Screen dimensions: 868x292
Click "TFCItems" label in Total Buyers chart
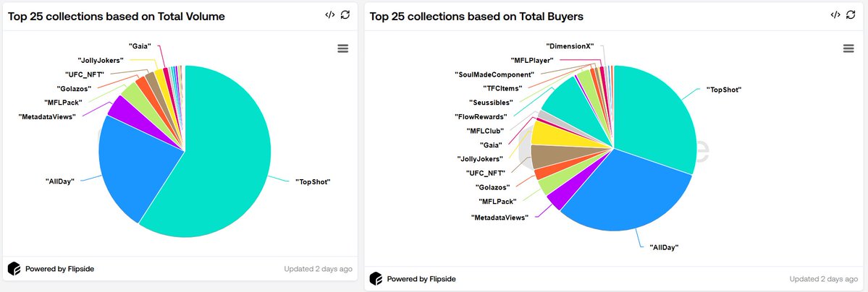point(504,88)
